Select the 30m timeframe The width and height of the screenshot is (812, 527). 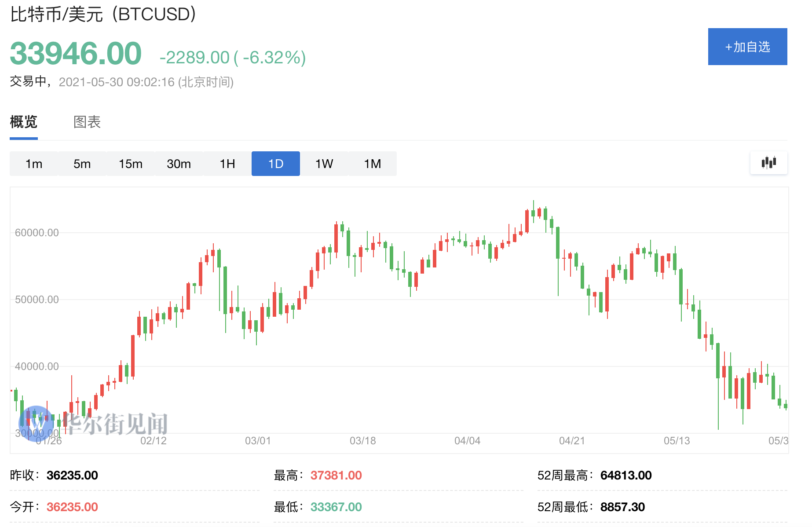point(179,163)
